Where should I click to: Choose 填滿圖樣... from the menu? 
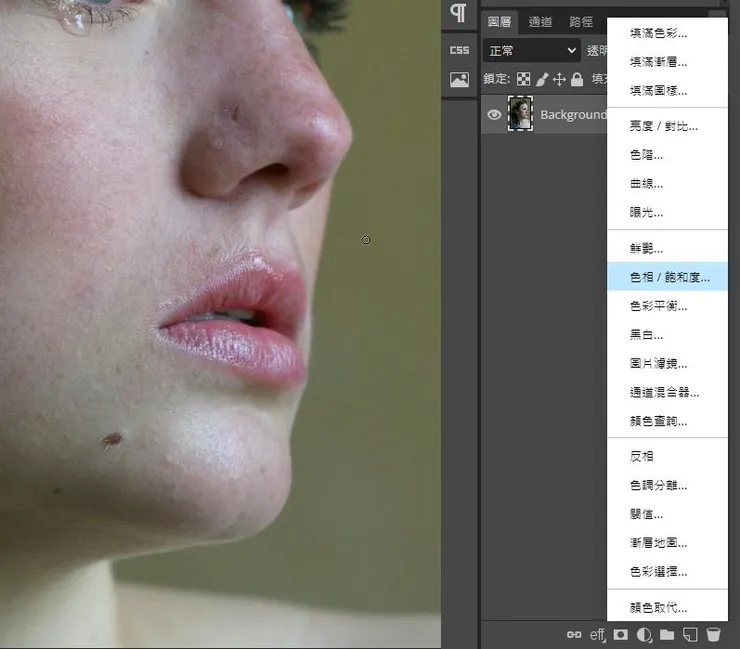pos(667,91)
